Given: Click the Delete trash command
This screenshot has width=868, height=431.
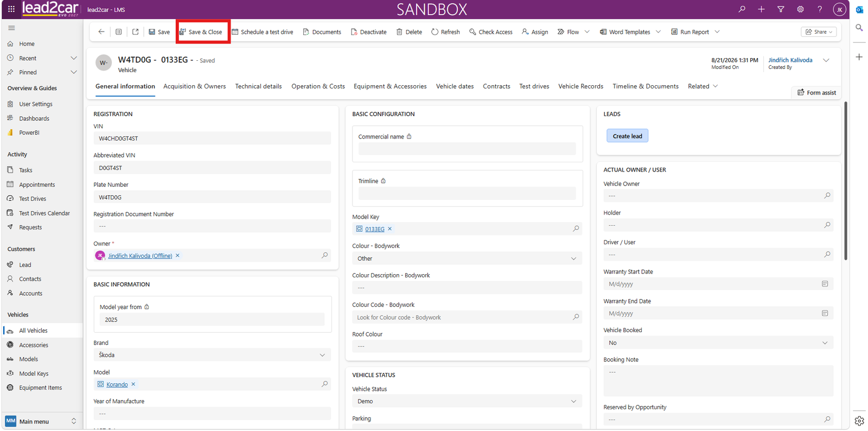Looking at the screenshot, I should [x=409, y=32].
